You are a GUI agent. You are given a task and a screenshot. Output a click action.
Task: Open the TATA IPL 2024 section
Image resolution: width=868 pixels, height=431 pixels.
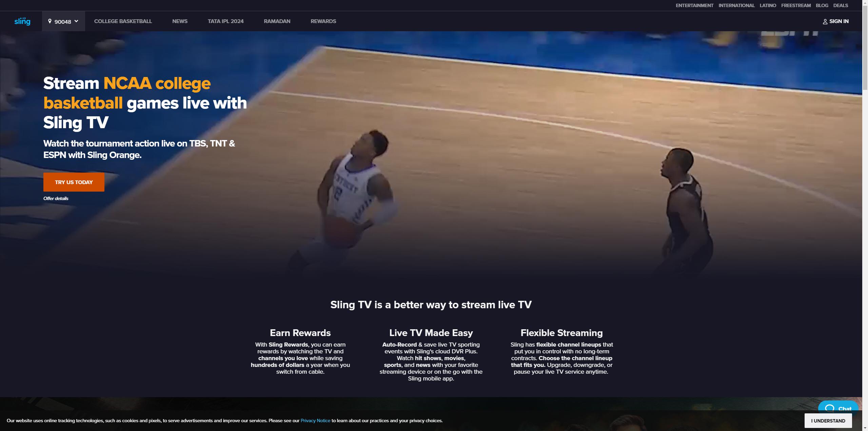point(225,21)
